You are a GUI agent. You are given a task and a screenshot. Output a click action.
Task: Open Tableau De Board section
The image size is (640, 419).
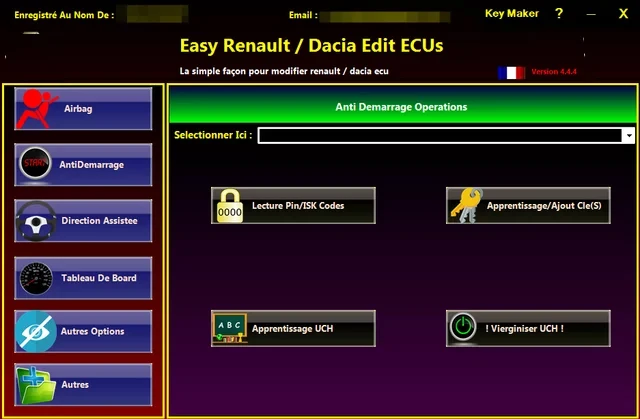tap(83, 278)
